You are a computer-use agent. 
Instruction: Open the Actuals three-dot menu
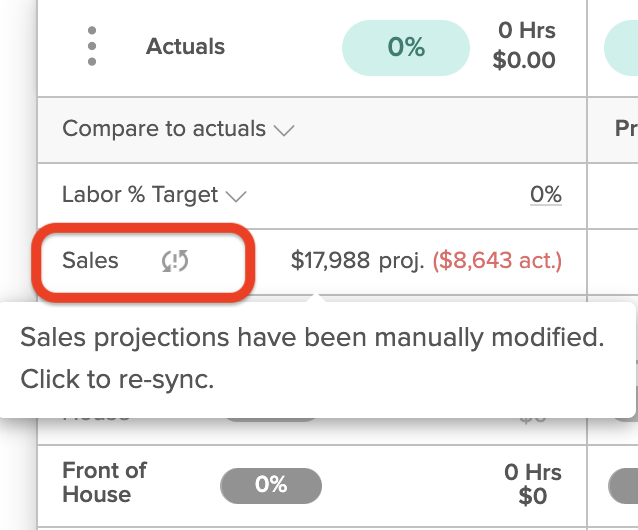tap(92, 46)
